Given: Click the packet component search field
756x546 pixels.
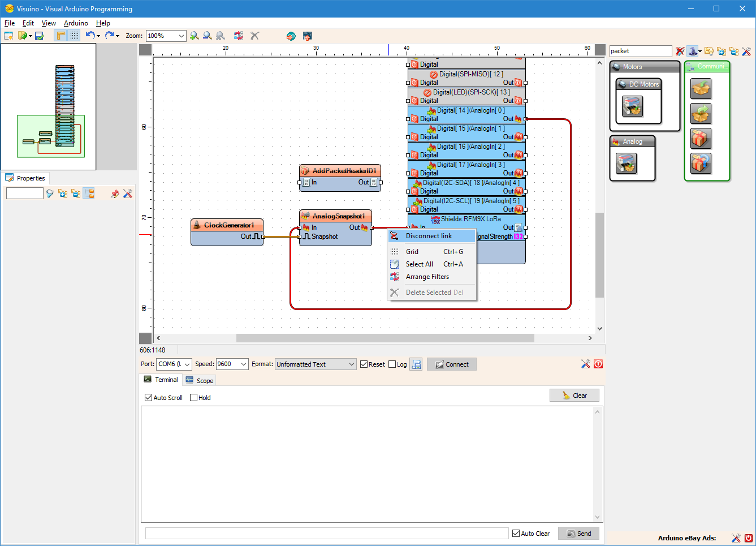Looking at the screenshot, I should pos(640,51).
